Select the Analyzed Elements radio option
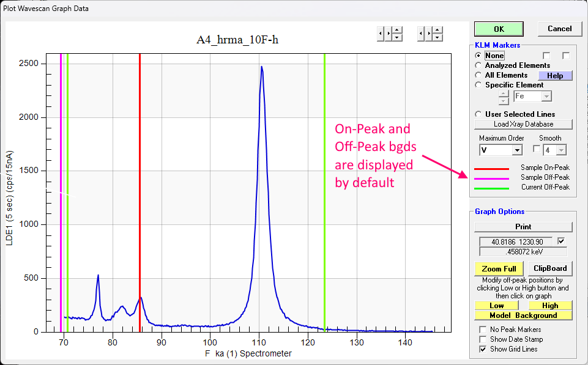 [478, 65]
